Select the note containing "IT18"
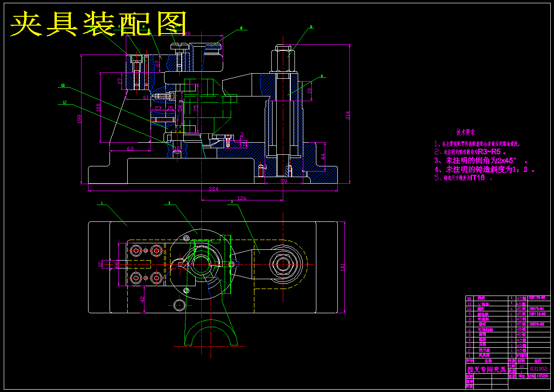 pyautogui.click(x=463, y=178)
